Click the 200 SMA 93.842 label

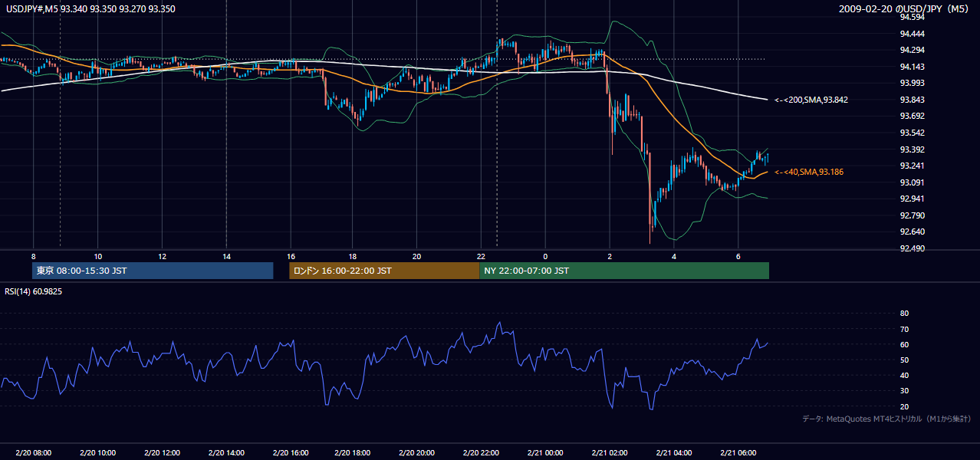[811, 100]
